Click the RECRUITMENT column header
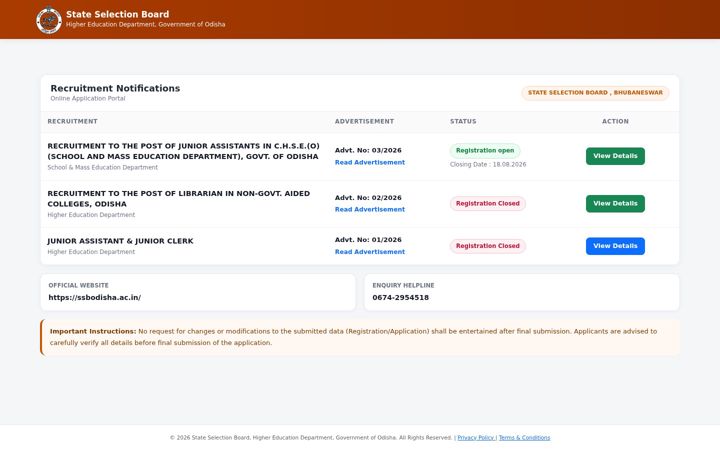720x450 pixels. (x=73, y=121)
